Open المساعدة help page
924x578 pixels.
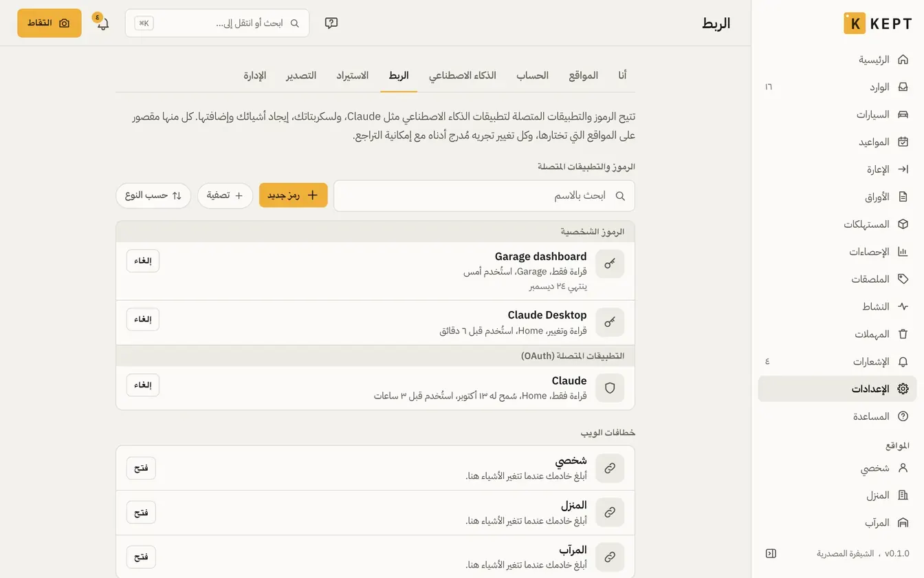[x=837, y=416]
